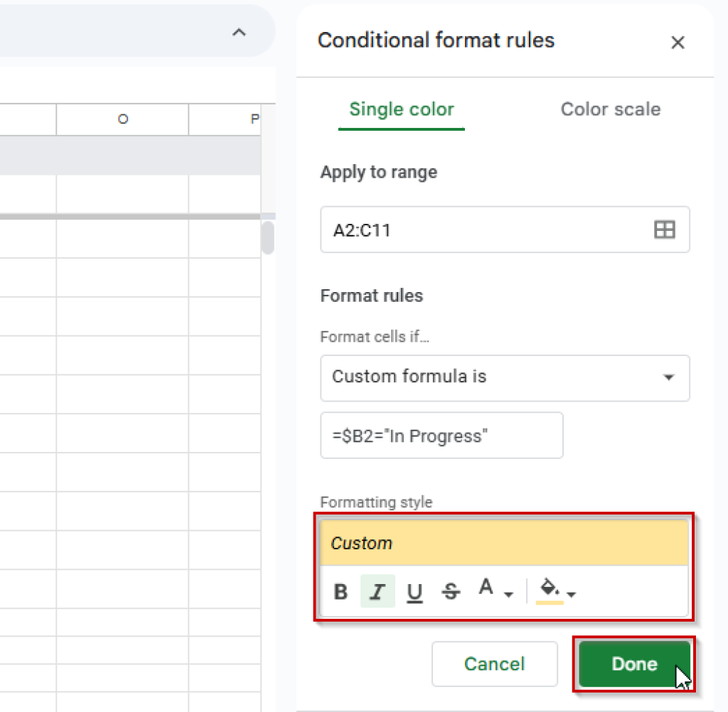Disable the active italic styling
This screenshot has height=712, width=728.
(378, 591)
